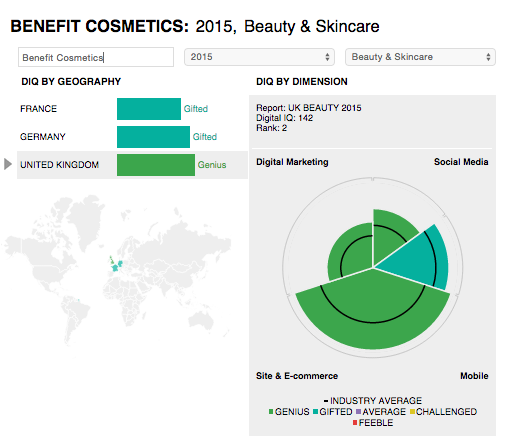This screenshot has height=436, width=521.
Task: Click the highlighted European countries on the map
Action: click(x=116, y=264)
